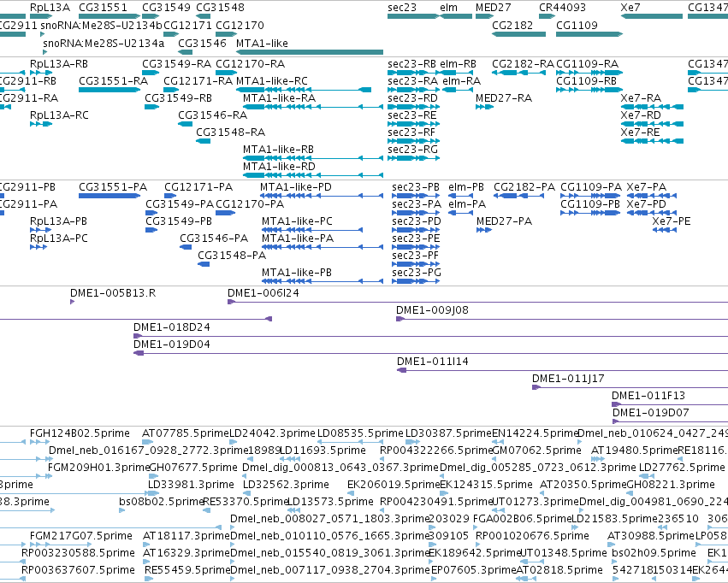Select snoRNA:Me28S-U2134a label
Image resolution: width=728 pixels, height=583 pixels.
click(104, 43)
